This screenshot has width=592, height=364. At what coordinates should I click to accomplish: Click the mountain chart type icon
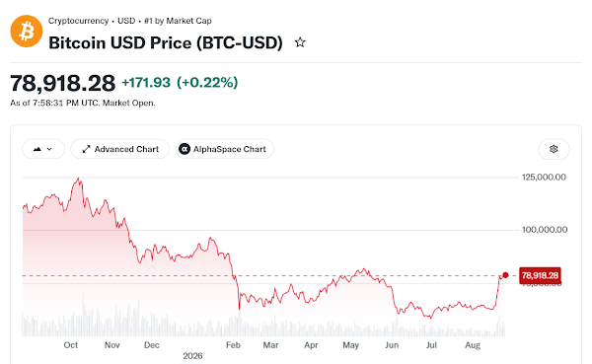pos(37,149)
